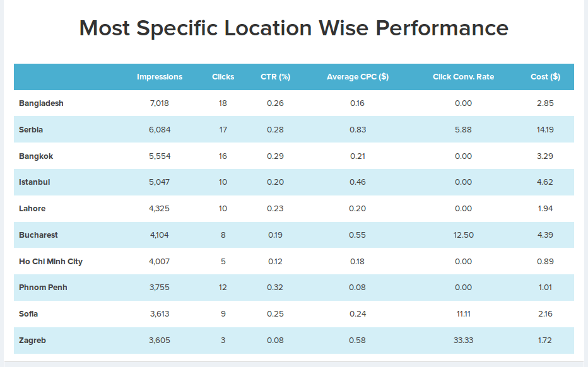Viewport: 588px width, 367px height.
Task: Select the Cost ($) column header
Action: pos(545,77)
